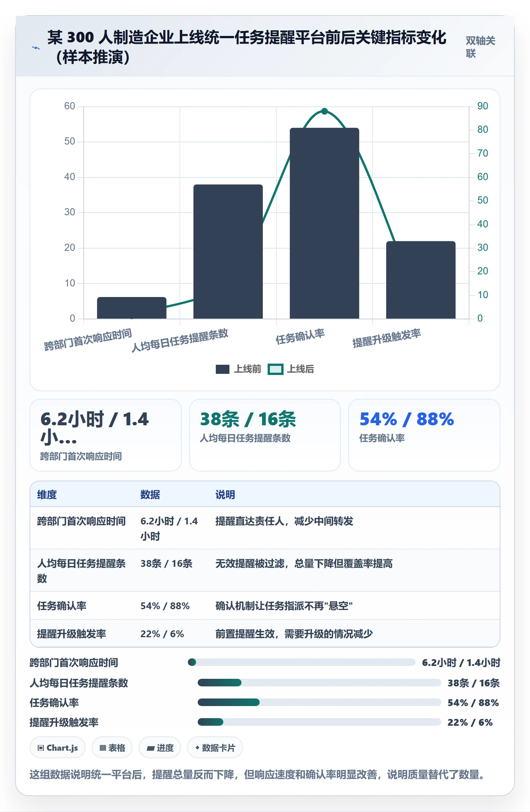Screen dimensions: 530x812
Task: Click the 维度 column header
Action: [x=47, y=495]
